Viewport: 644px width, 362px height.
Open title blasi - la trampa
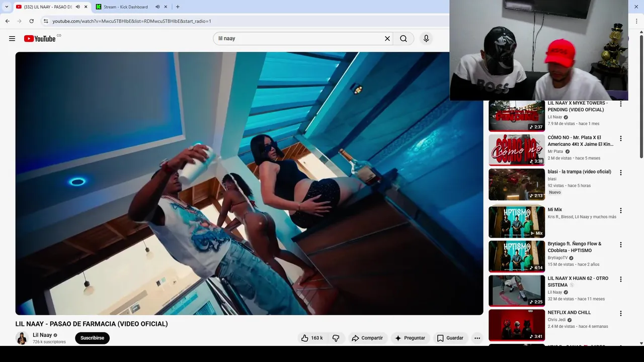(x=579, y=172)
